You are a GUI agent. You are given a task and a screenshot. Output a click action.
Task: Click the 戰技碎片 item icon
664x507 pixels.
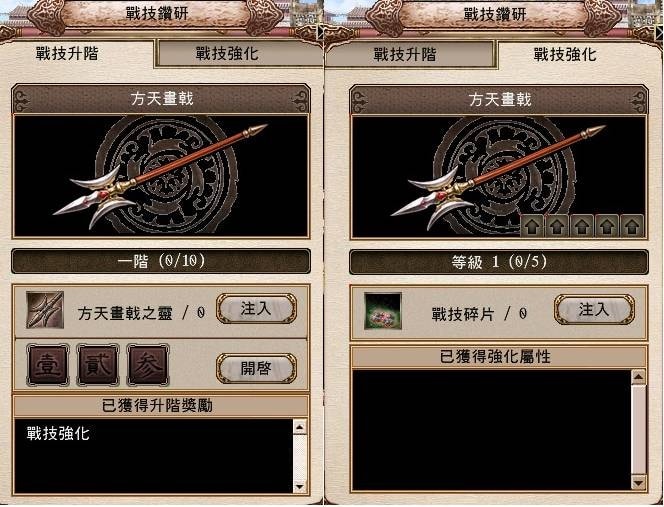(383, 311)
